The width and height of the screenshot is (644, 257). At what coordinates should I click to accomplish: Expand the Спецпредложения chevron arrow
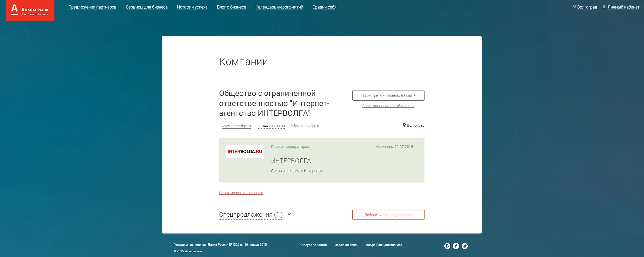click(289, 214)
